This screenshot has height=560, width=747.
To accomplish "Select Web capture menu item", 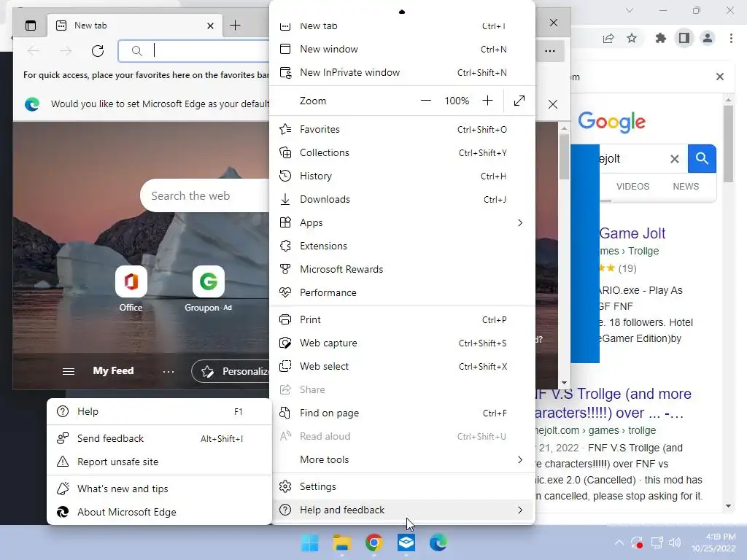I will click(402, 343).
